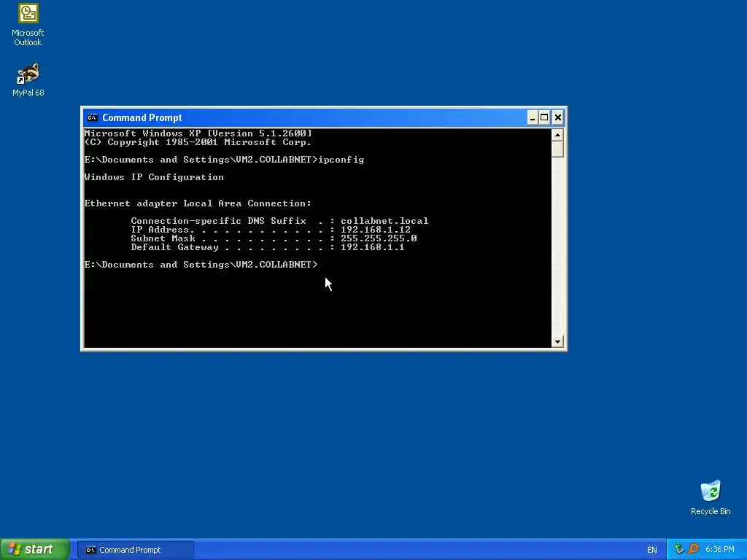This screenshot has width=747, height=560.
Task: Click the Command Prompt taskbar button
Action: click(x=135, y=550)
